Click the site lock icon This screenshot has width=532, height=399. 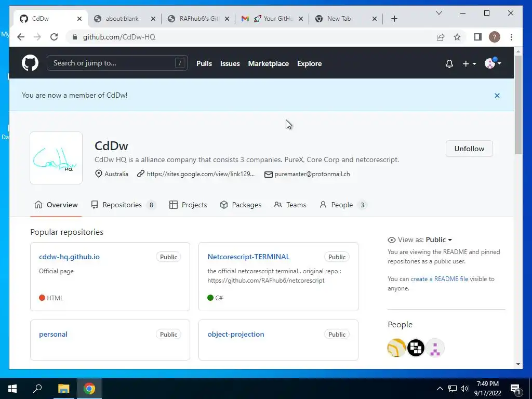click(75, 37)
